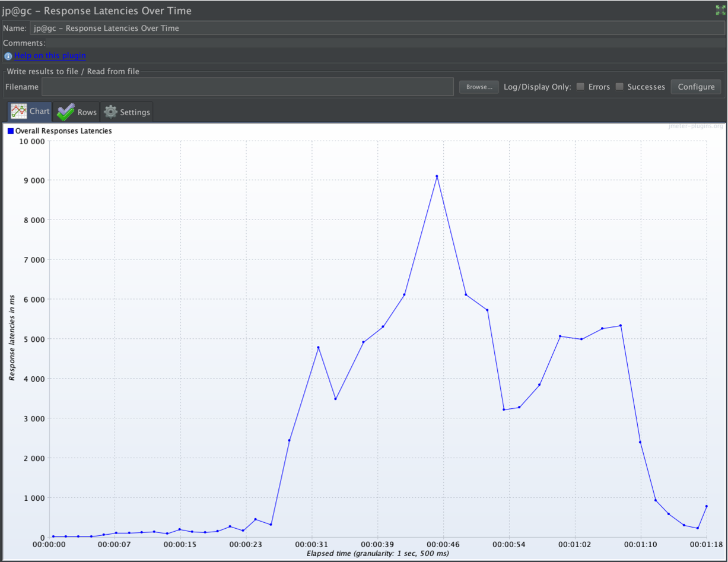Click the Elapsed time axis caption
The height and width of the screenshot is (562, 728).
(377, 553)
